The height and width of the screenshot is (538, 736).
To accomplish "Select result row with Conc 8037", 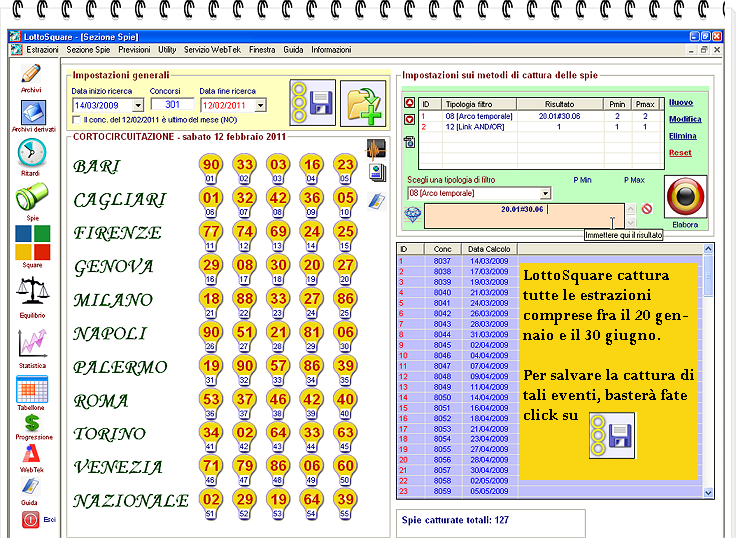I will [x=549, y=261].
